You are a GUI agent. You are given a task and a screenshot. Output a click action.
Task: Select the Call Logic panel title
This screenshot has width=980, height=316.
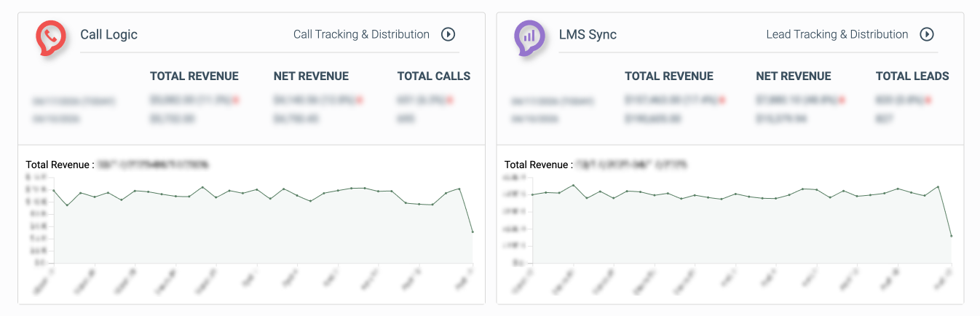pos(108,34)
